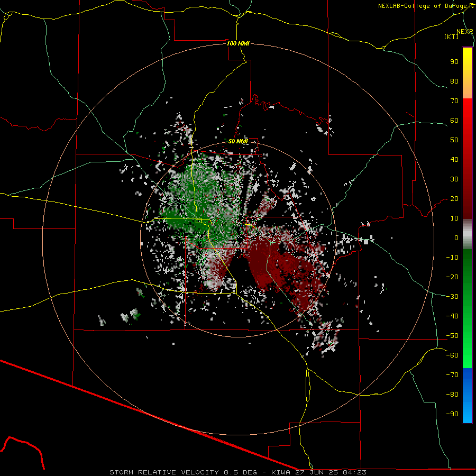Viewport: 476px width, 476px height.
Task: Click the -40 value on the velocity scale
Action: coord(452,316)
